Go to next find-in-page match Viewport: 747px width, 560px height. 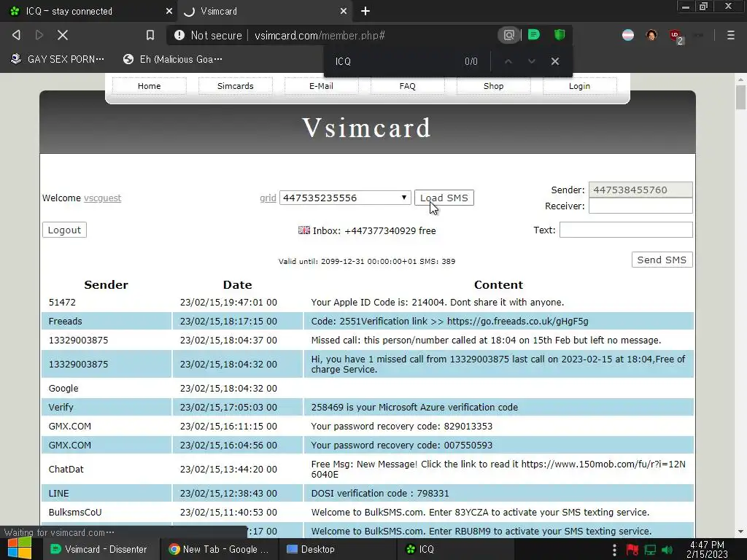pos(532,61)
